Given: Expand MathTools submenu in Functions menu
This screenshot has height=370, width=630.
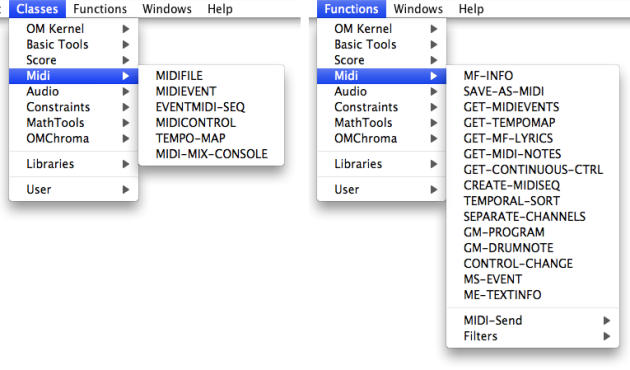Looking at the screenshot, I should (x=381, y=123).
